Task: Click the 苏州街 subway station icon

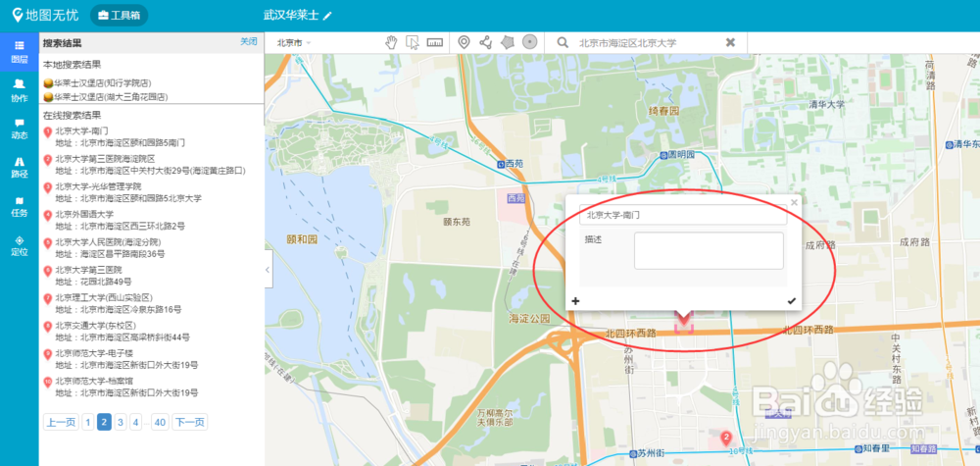Action: click(x=632, y=452)
